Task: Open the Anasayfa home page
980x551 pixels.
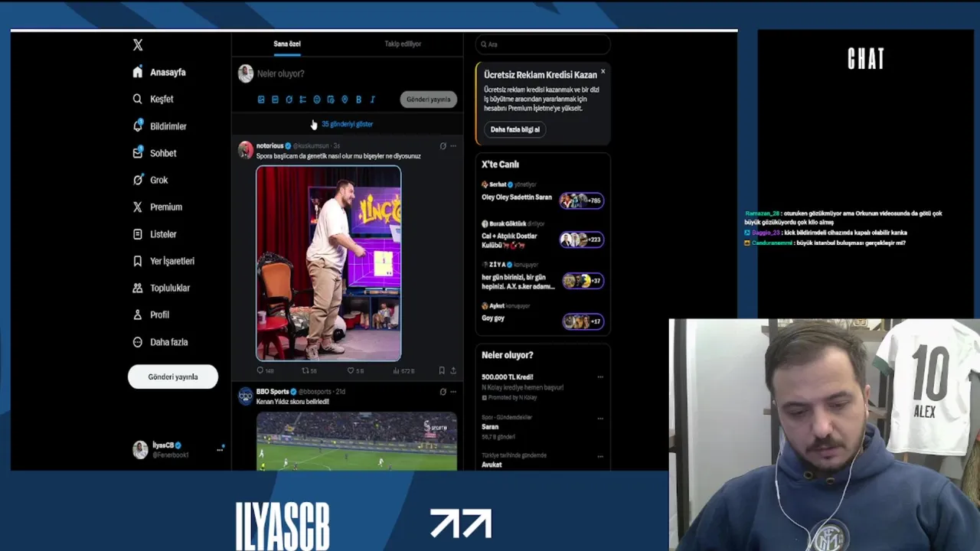Action: pos(159,72)
